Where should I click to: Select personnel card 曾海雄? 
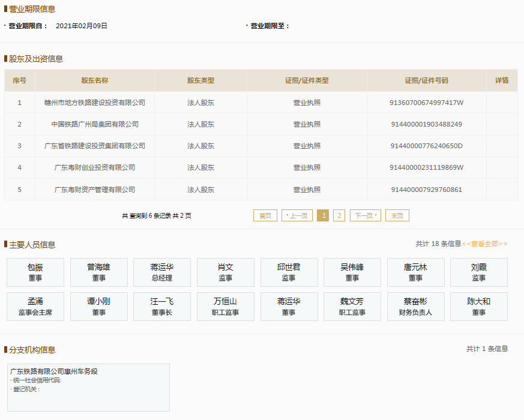click(99, 272)
